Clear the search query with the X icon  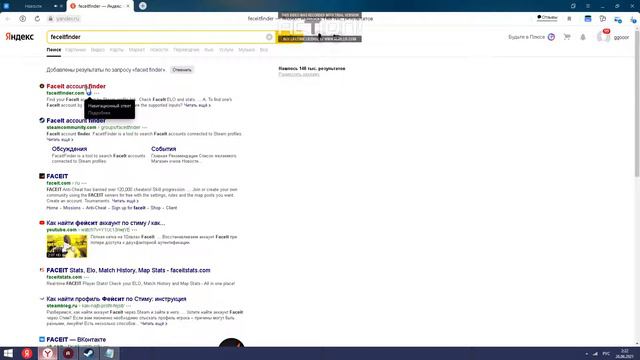(269, 37)
